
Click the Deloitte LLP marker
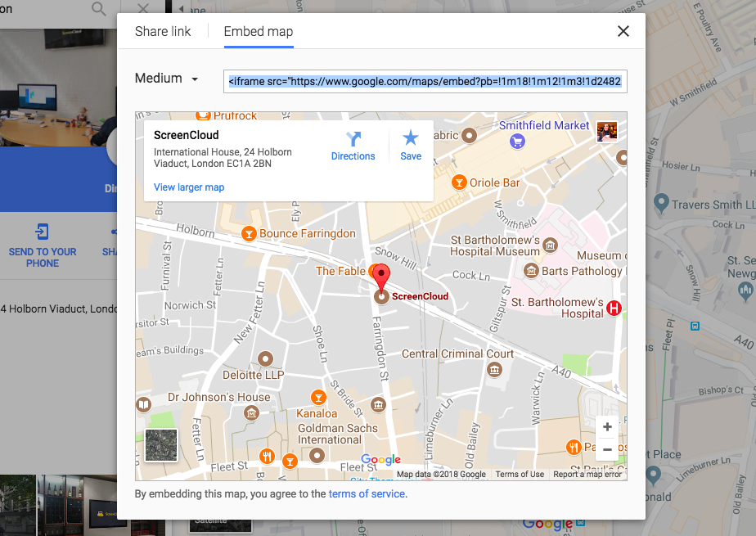click(265, 358)
